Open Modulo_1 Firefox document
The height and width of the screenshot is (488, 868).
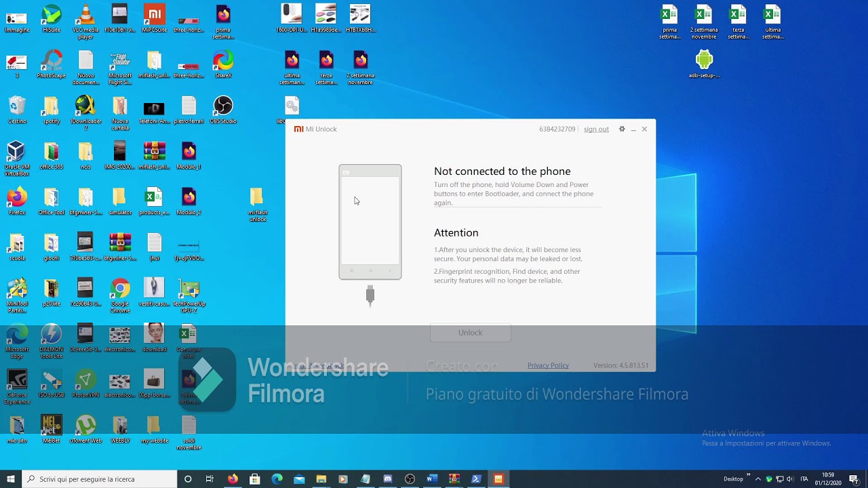[x=189, y=155]
